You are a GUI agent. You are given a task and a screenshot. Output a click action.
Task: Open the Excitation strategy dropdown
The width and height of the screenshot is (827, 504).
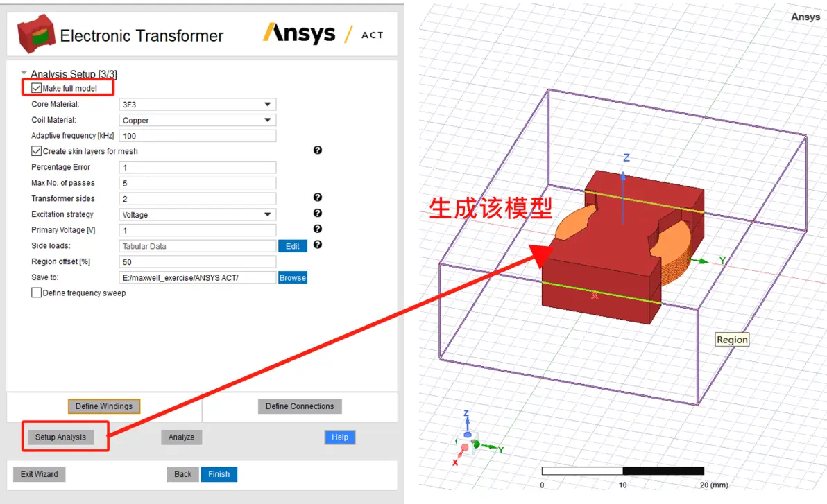pyautogui.click(x=197, y=215)
